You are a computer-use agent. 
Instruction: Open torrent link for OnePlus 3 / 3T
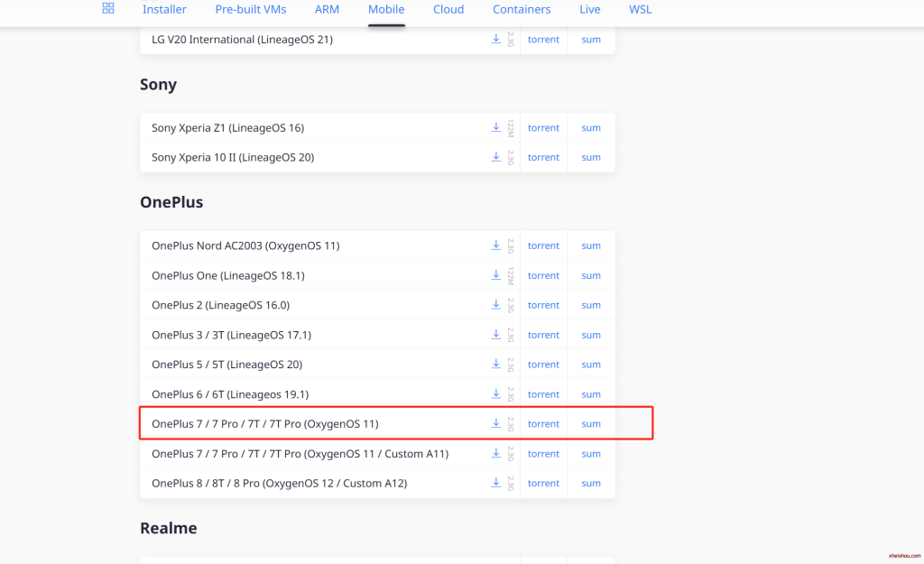point(543,335)
